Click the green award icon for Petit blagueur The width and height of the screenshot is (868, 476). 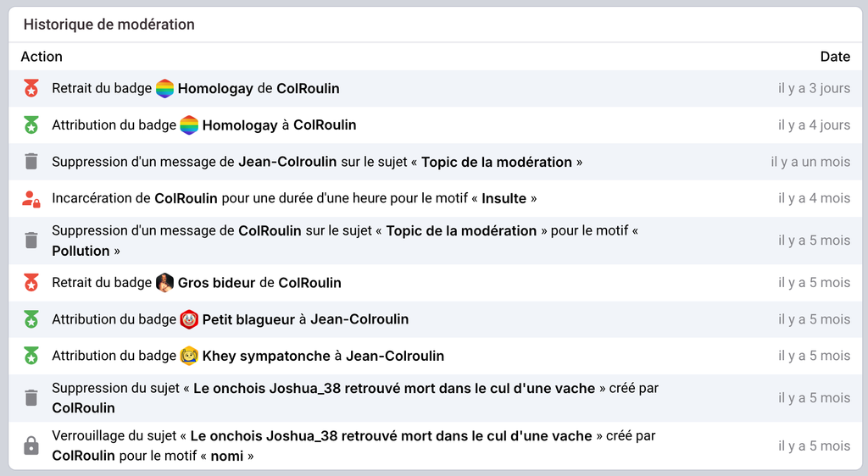(31, 319)
